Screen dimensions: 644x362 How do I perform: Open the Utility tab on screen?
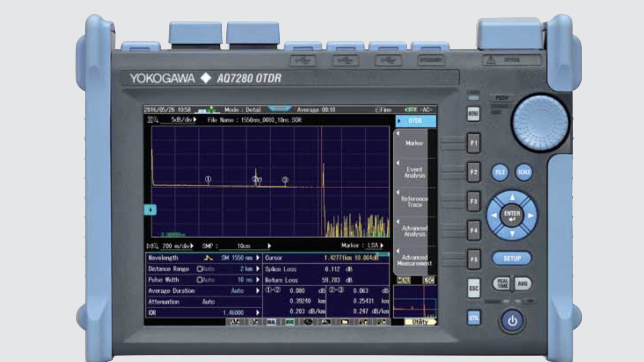coord(420,322)
